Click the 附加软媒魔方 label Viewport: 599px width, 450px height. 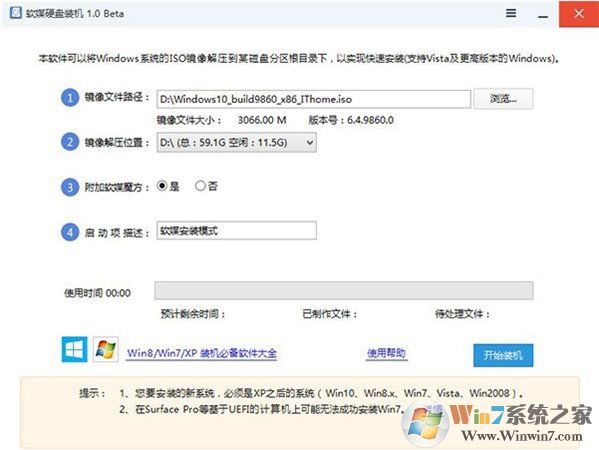coord(117,187)
